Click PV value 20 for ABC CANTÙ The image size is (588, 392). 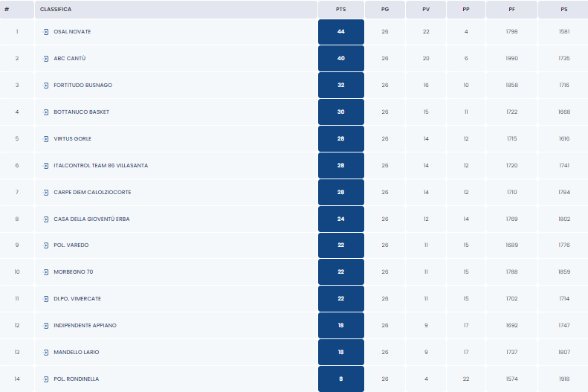point(426,58)
